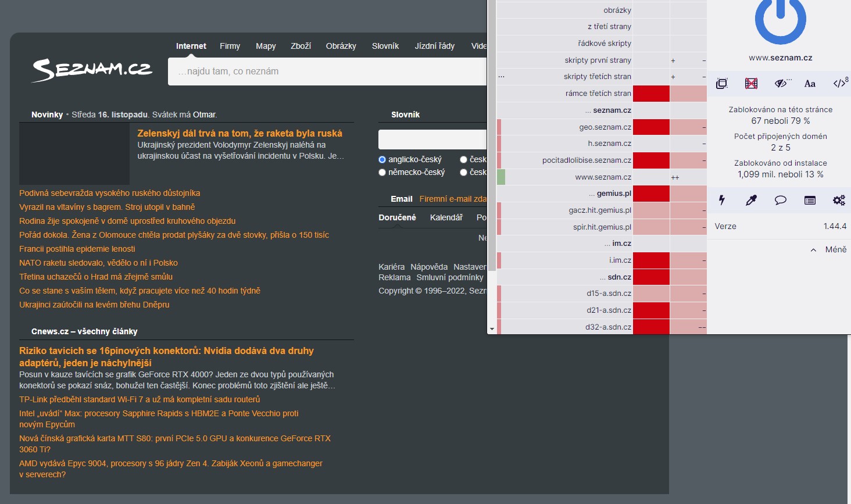
Task: Toggle global rule cell for rámce třetích stran
Action: 651,94
